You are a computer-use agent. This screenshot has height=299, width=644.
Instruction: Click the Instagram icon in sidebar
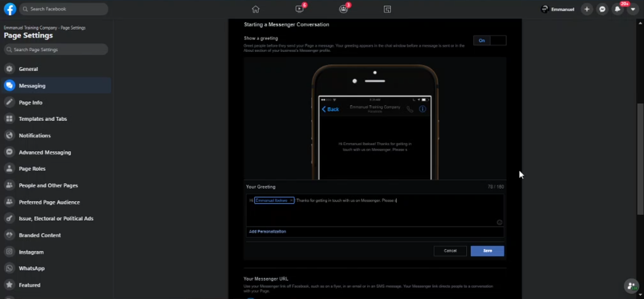(x=9, y=252)
